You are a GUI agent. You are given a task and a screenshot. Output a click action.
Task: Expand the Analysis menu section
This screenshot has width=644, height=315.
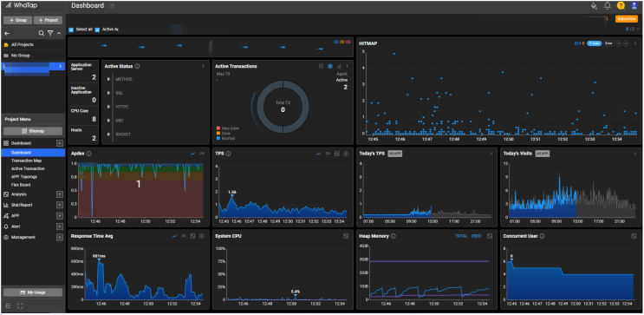[60, 194]
